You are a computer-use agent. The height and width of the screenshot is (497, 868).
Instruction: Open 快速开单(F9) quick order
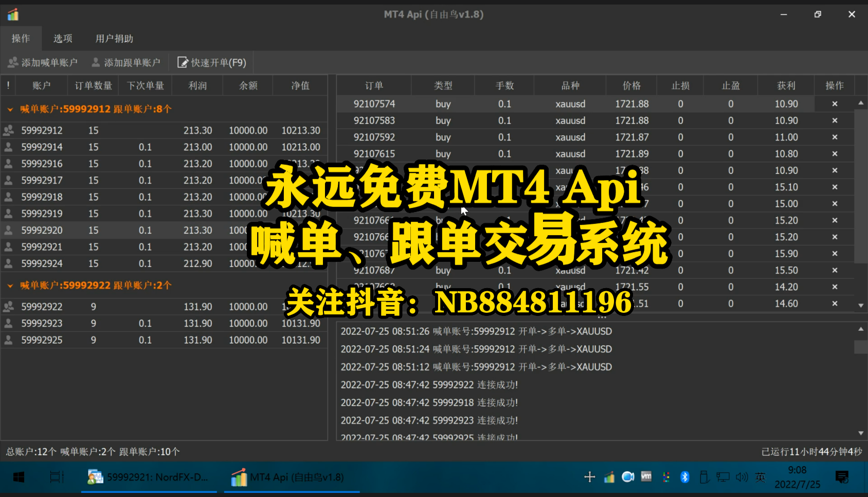212,63
